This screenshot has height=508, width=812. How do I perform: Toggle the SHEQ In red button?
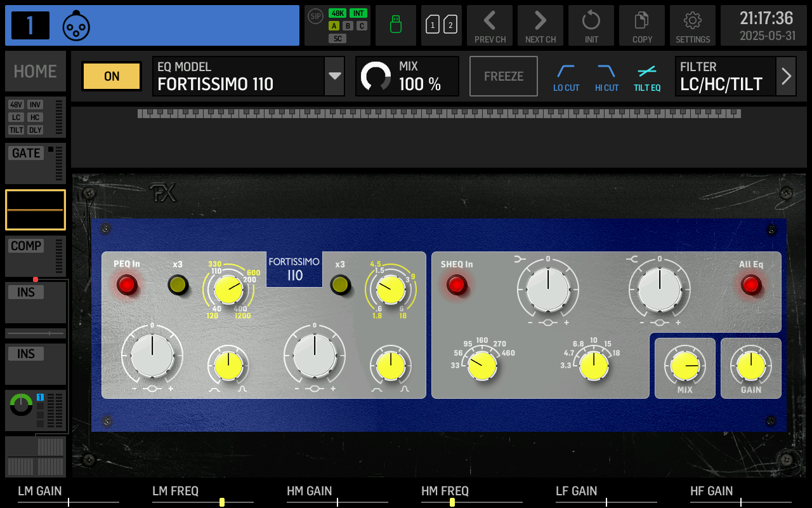coord(456,286)
